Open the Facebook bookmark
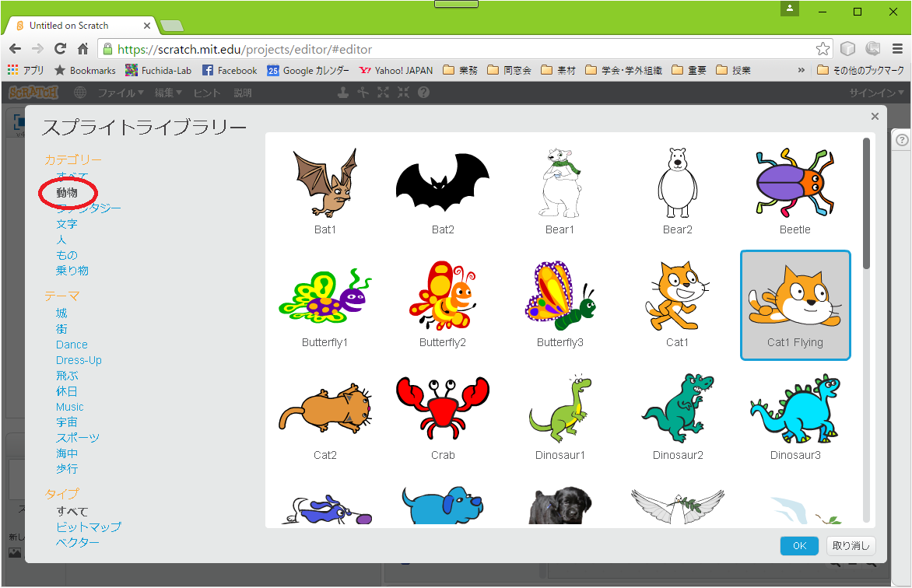Image resolution: width=912 pixels, height=588 pixels. 230,70
